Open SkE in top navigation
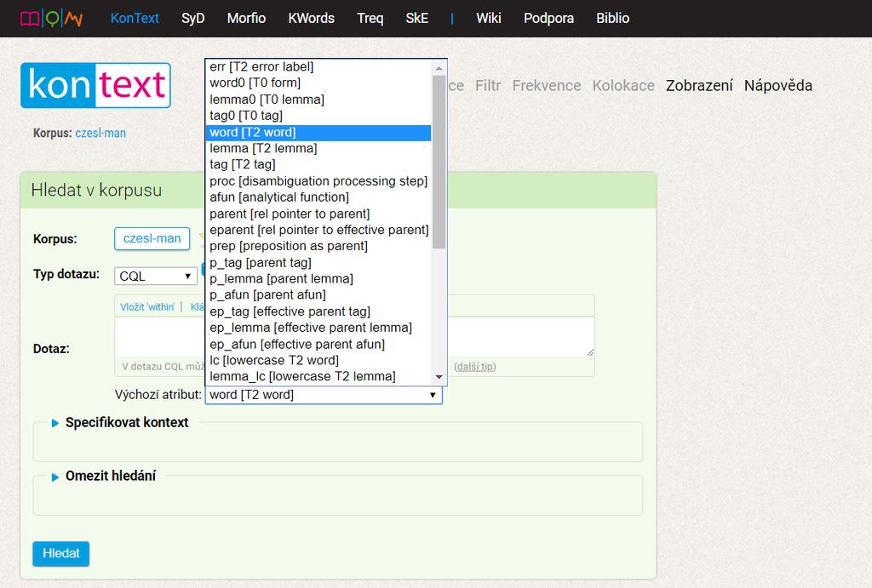 (x=417, y=19)
